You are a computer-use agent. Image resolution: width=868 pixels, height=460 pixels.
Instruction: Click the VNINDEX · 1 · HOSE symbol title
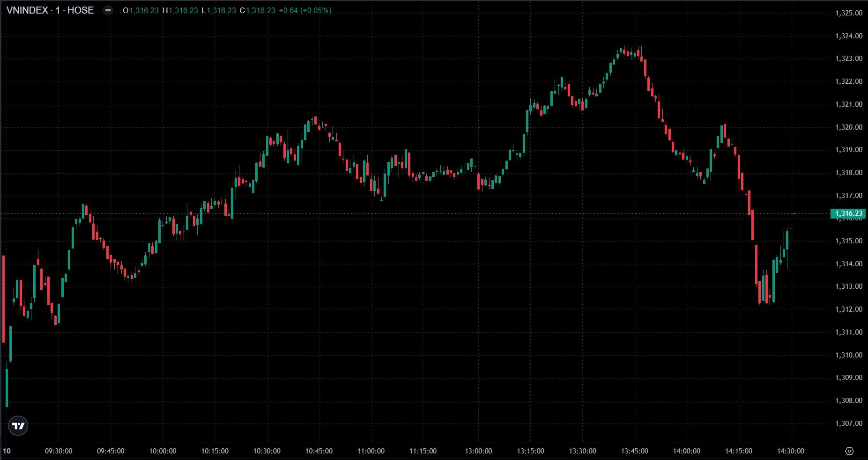50,10
